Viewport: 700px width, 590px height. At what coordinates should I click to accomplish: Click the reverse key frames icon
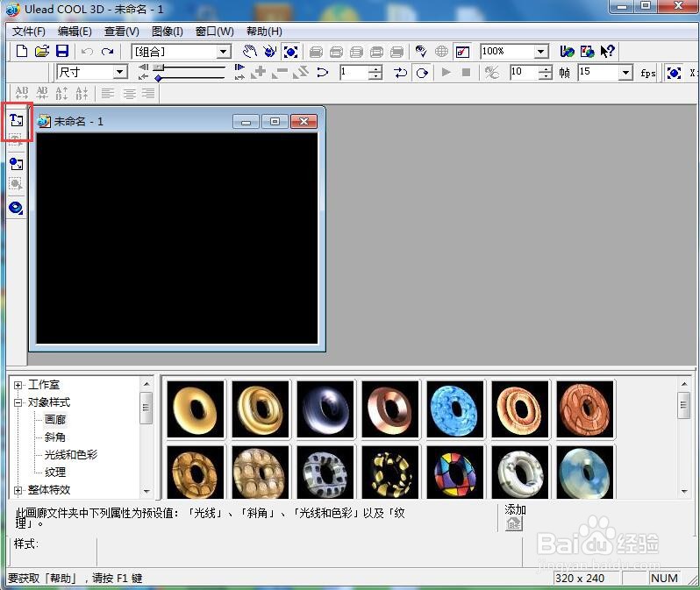pyautogui.click(x=301, y=72)
